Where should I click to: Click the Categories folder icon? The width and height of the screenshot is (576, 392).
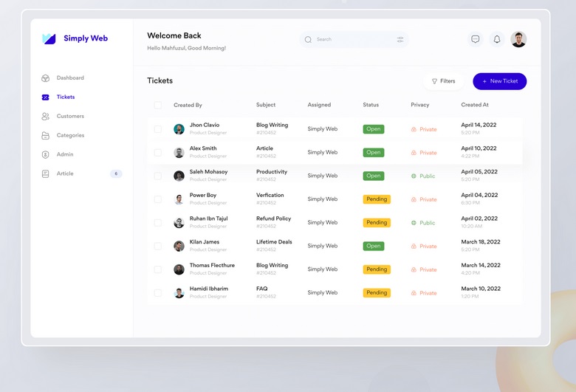pyautogui.click(x=45, y=136)
